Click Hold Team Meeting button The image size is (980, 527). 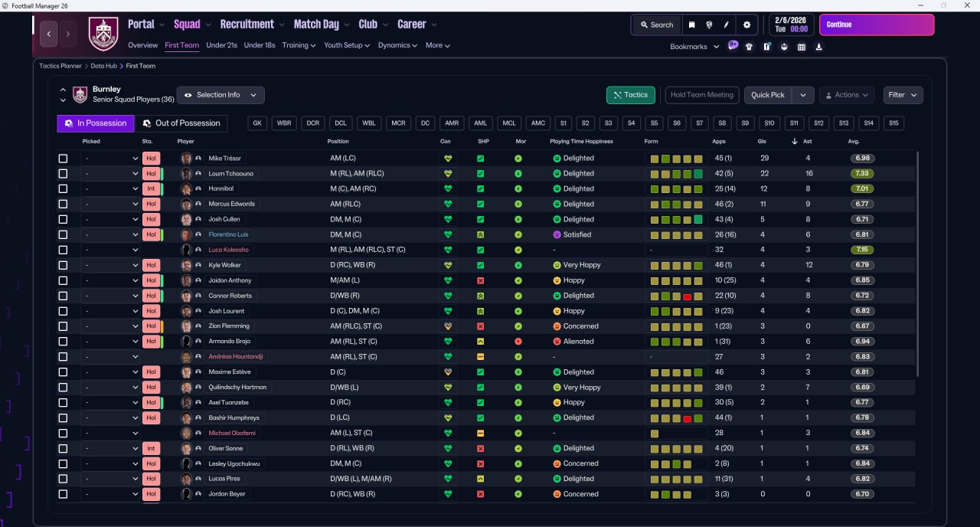pyautogui.click(x=702, y=95)
